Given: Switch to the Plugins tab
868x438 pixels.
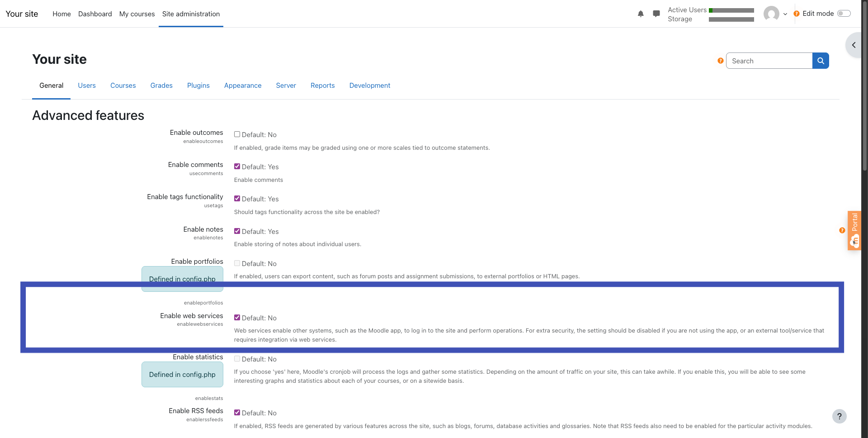Looking at the screenshot, I should (x=198, y=86).
